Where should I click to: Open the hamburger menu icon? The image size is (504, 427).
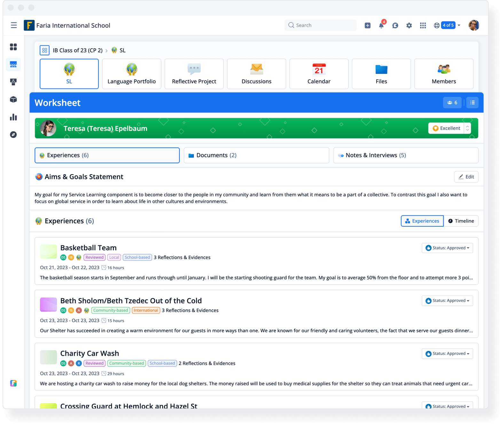pos(14,25)
